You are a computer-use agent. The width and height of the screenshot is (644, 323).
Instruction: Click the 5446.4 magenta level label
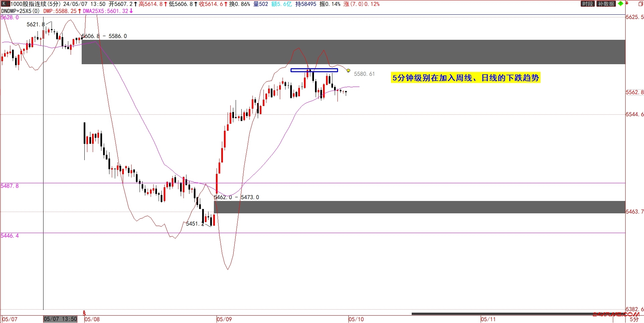(10, 236)
